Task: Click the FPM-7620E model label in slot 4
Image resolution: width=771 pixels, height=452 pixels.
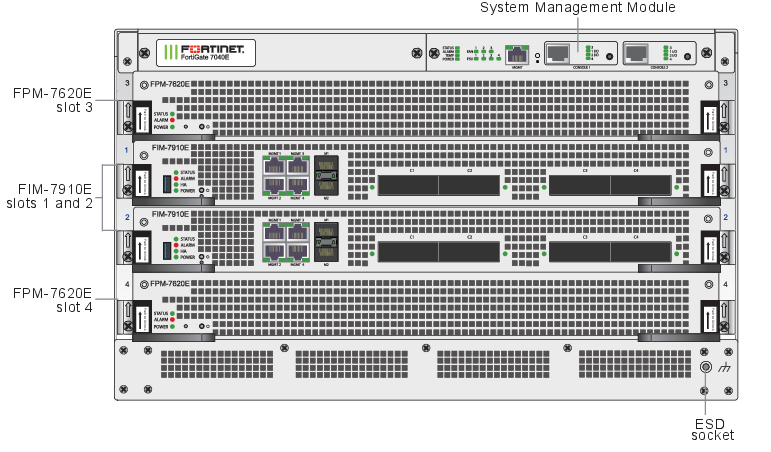Action: point(170,284)
